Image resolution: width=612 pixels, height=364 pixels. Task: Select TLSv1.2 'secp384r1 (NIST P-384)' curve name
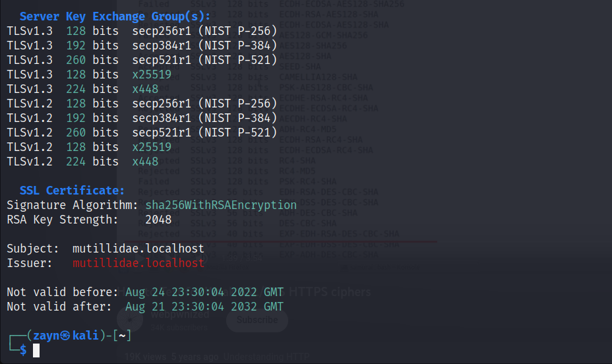pyautogui.click(x=204, y=118)
